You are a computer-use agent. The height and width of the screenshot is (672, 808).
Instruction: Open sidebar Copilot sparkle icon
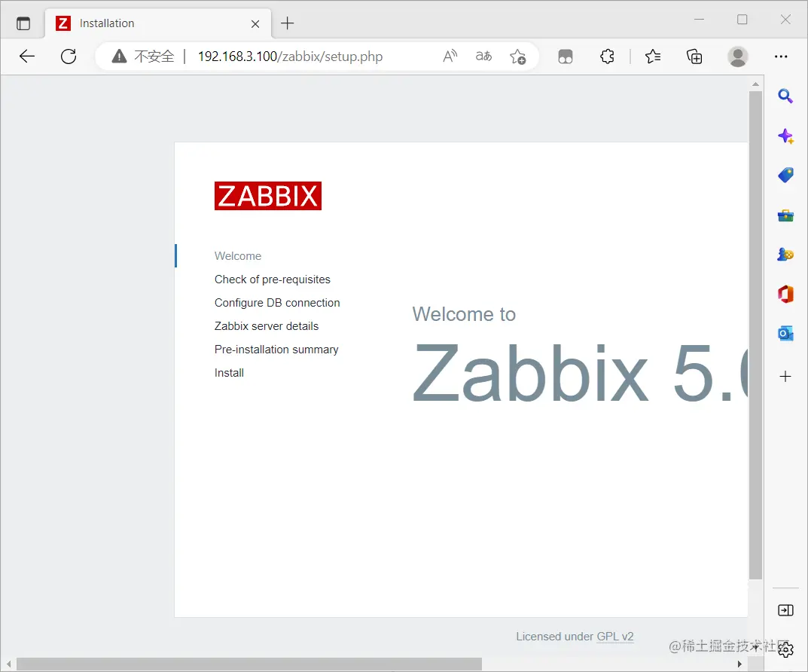(785, 136)
